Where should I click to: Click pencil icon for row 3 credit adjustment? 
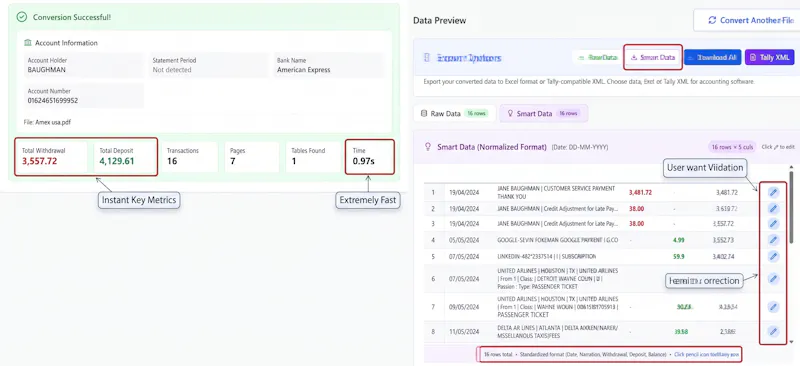coord(773,224)
